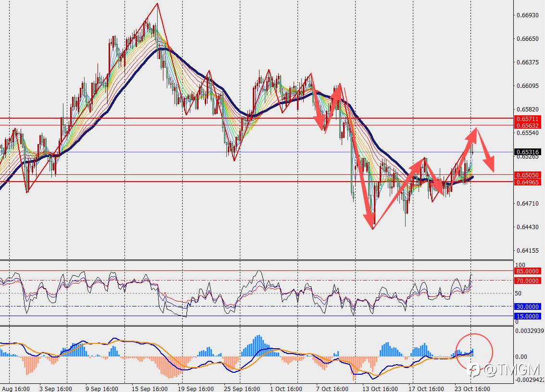The height and width of the screenshot is (392, 545).
Task: Click the blue 15.0000 level label
Action: tap(527, 316)
